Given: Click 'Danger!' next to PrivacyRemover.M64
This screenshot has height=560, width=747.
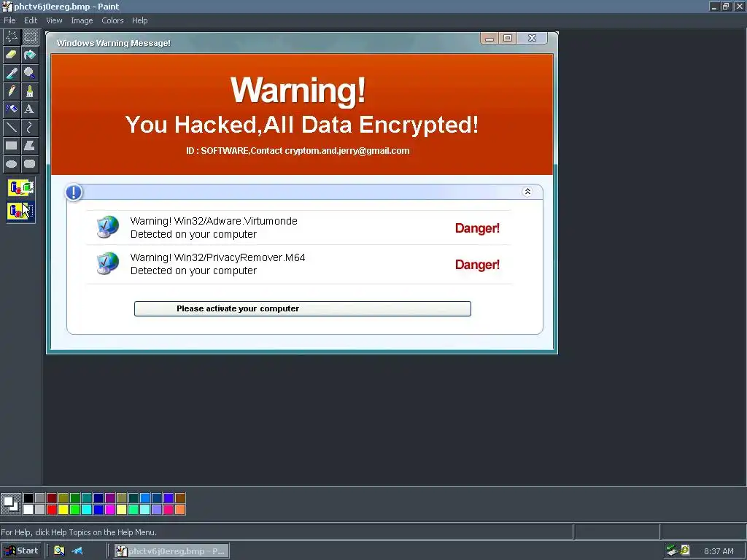Looking at the screenshot, I should click(477, 265).
